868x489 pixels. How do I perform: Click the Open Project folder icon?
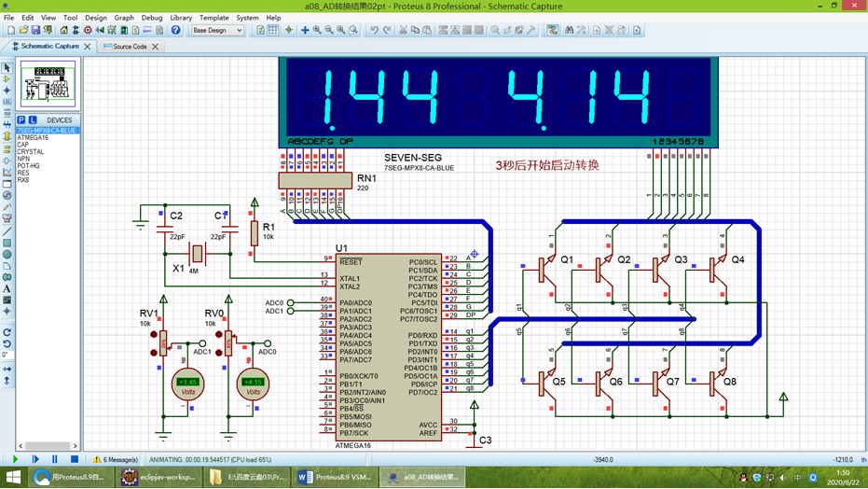pos(23,31)
